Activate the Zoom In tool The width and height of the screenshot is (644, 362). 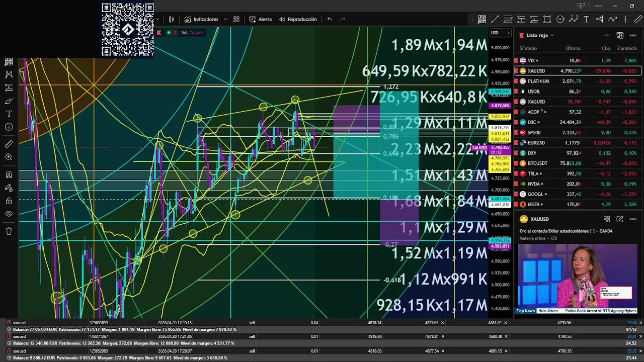pos(9,157)
